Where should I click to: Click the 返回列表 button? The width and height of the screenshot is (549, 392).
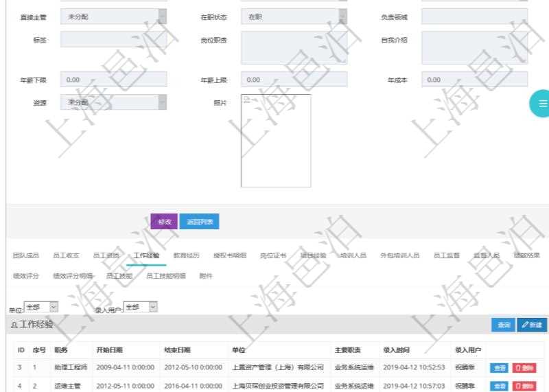pyautogui.click(x=199, y=221)
